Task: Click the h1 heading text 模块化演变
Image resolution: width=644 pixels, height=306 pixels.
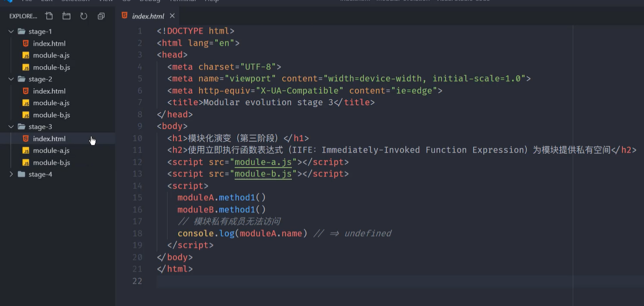Action: pos(211,138)
